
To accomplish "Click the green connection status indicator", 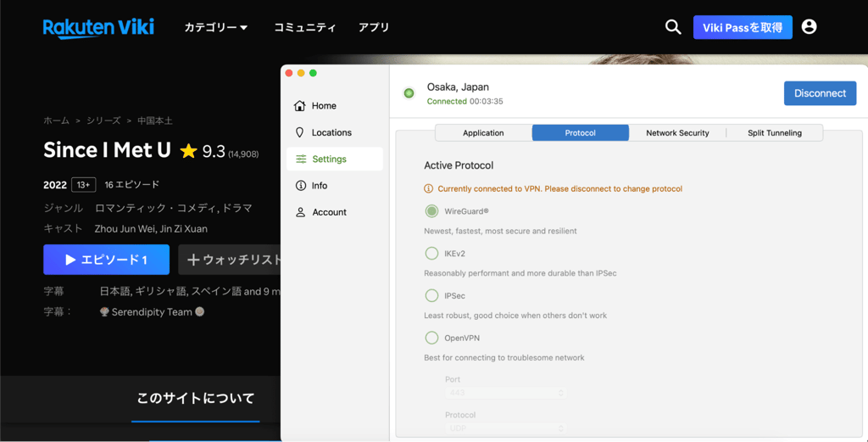I will point(409,93).
